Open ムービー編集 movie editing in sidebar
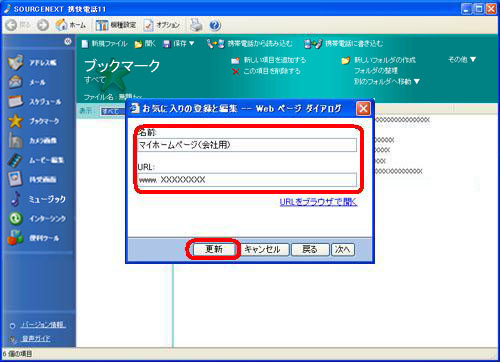Image resolution: width=500 pixels, height=362 pixels. point(36,160)
